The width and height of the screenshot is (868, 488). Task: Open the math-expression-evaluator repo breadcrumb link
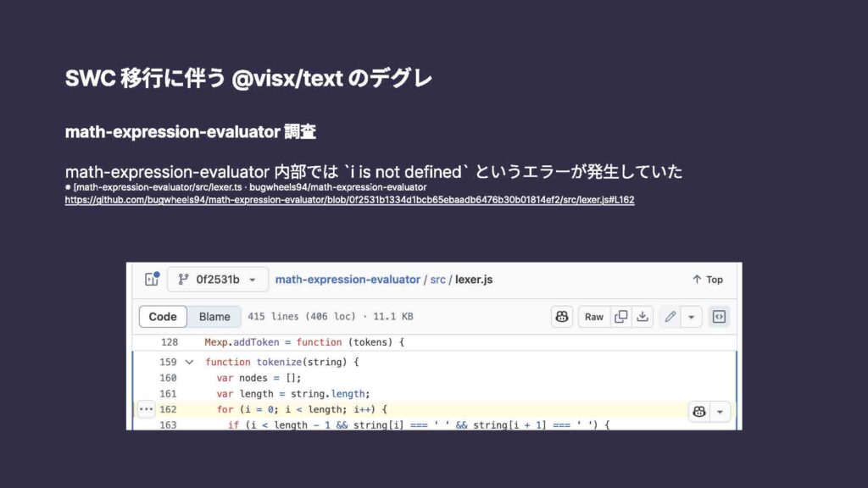348,280
